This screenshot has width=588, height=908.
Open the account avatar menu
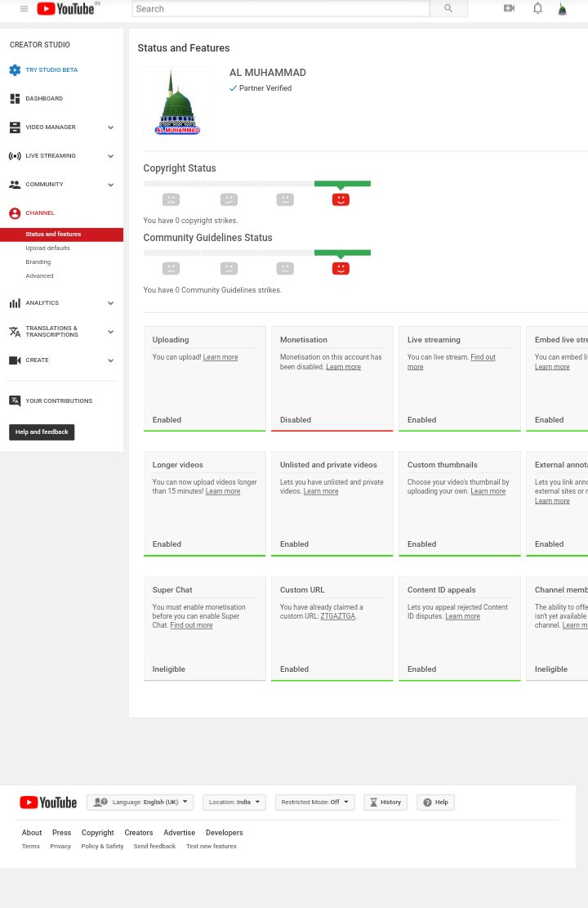pos(562,9)
